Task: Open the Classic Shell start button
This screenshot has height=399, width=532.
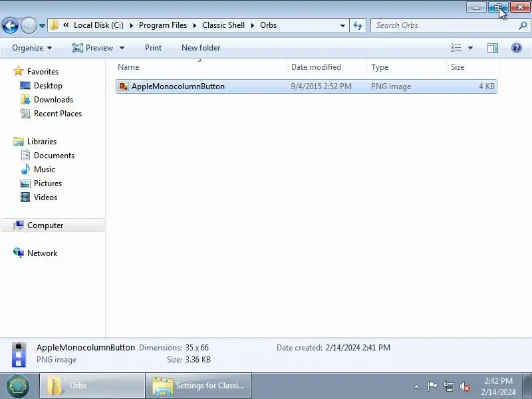Action: pos(18,386)
